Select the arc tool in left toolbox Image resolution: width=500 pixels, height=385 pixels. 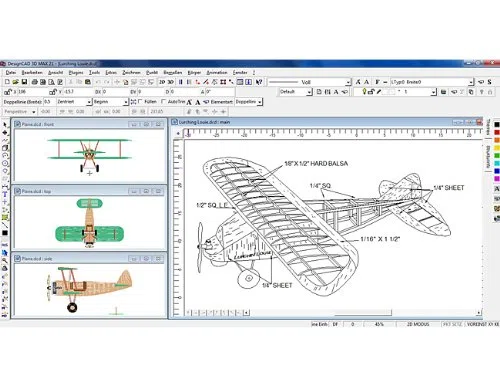pos(5,156)
